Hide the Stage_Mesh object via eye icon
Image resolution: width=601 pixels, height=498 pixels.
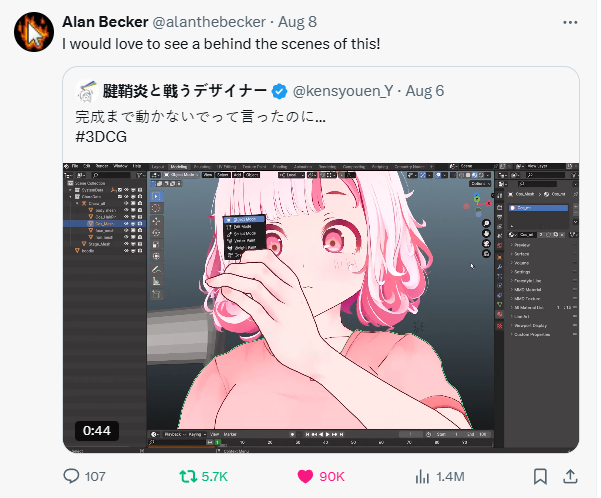click(126, 244)
